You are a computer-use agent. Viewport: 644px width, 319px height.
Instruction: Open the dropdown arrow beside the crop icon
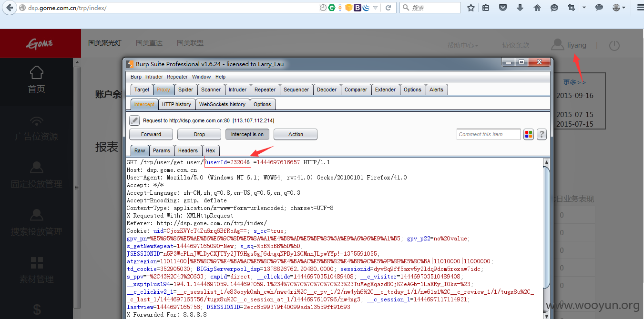pyautogui.click(x=584, y=8)
